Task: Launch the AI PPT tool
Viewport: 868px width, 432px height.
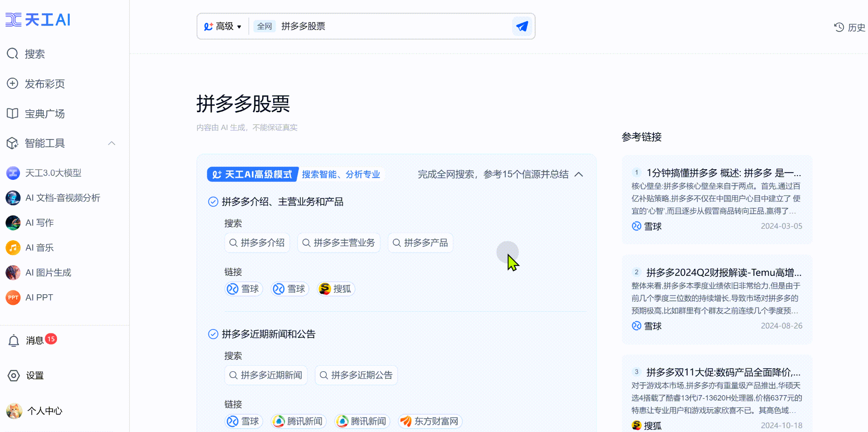Action: tap(39, 297)
